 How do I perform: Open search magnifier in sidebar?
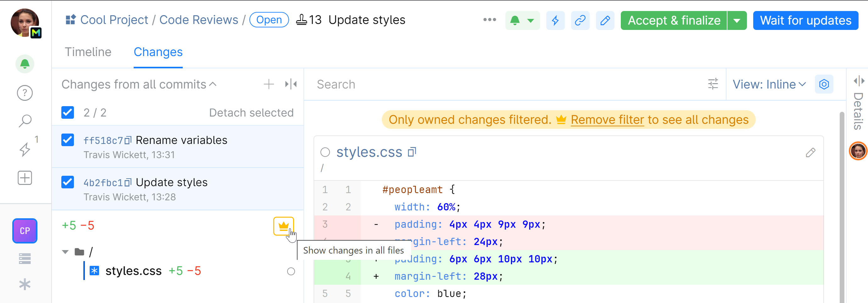[x=25, y=121]
